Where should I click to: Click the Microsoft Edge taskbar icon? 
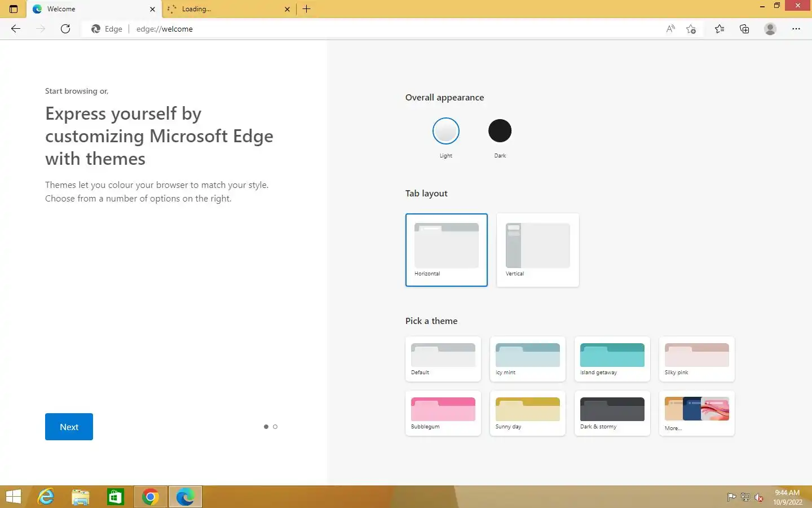pyautogui.click(x=185, y=497)
